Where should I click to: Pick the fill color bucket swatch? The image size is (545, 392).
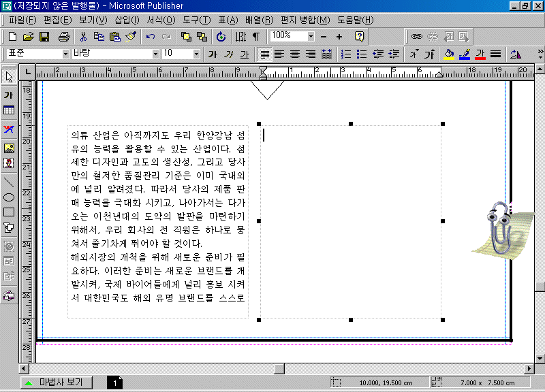pos(448,54)
